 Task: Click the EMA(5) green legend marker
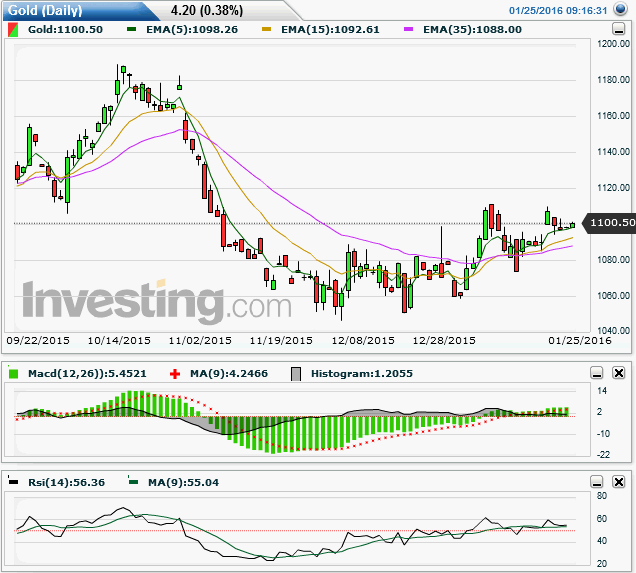tap(131, 29)
